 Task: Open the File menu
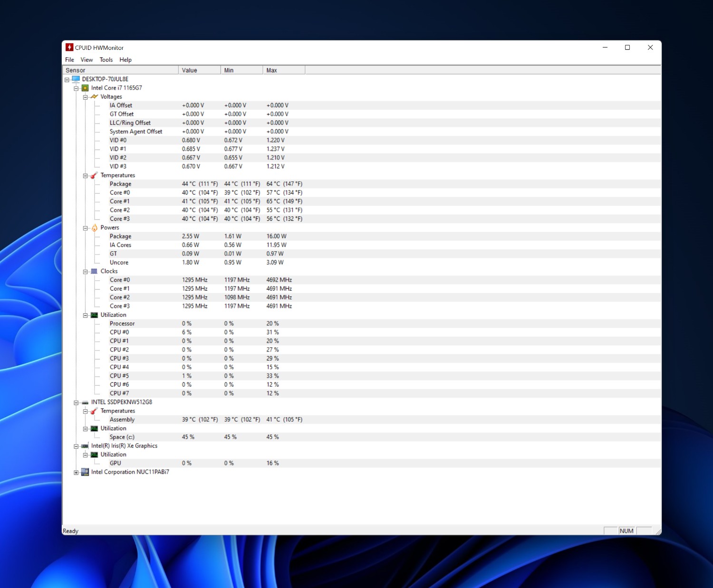69,60
